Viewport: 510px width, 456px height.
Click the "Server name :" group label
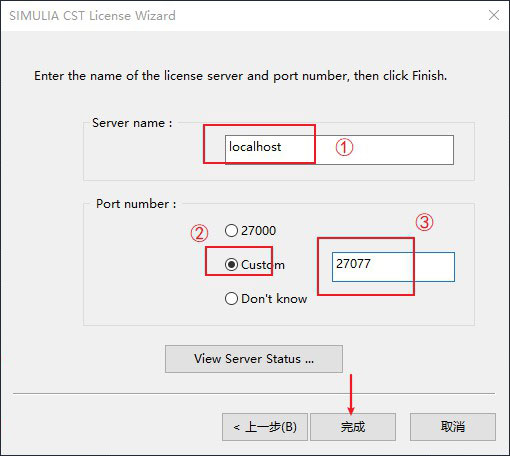[x=132, y=123]
